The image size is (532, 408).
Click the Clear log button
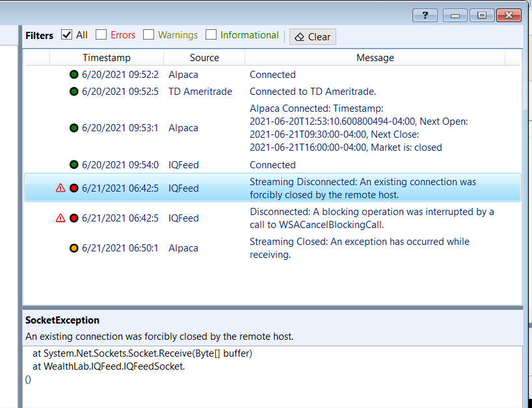pos(312,36)
